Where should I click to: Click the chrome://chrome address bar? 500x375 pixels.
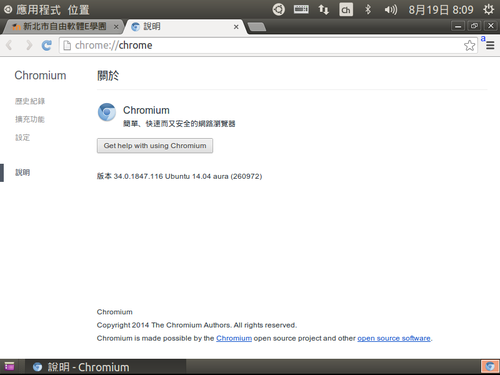pos(267,45)
